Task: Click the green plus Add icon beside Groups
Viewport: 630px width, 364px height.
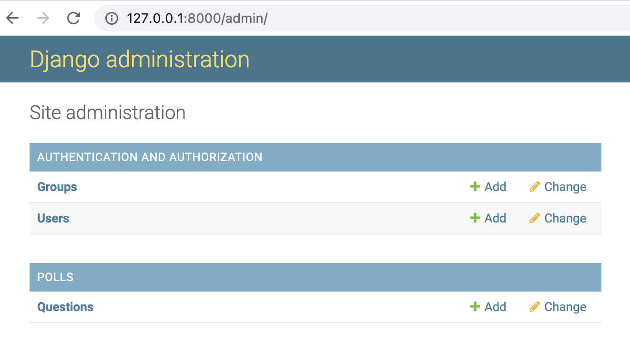Action: click(x=475, y=187)
